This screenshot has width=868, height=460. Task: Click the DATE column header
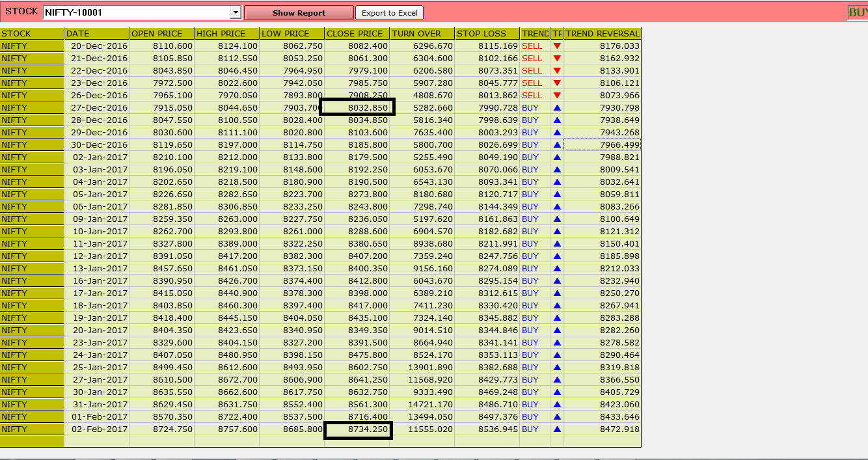coord(97,34)
